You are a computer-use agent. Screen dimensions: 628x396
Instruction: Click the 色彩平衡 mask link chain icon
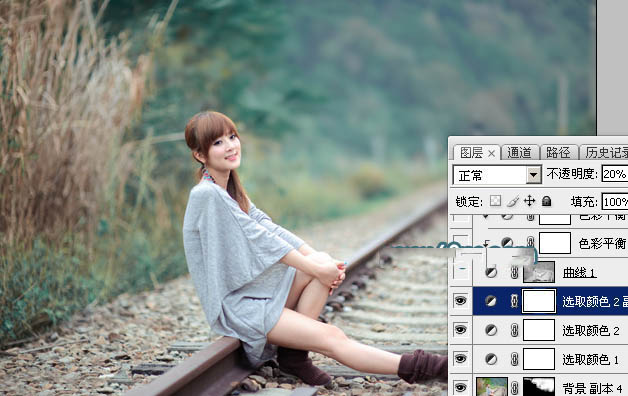530,242
